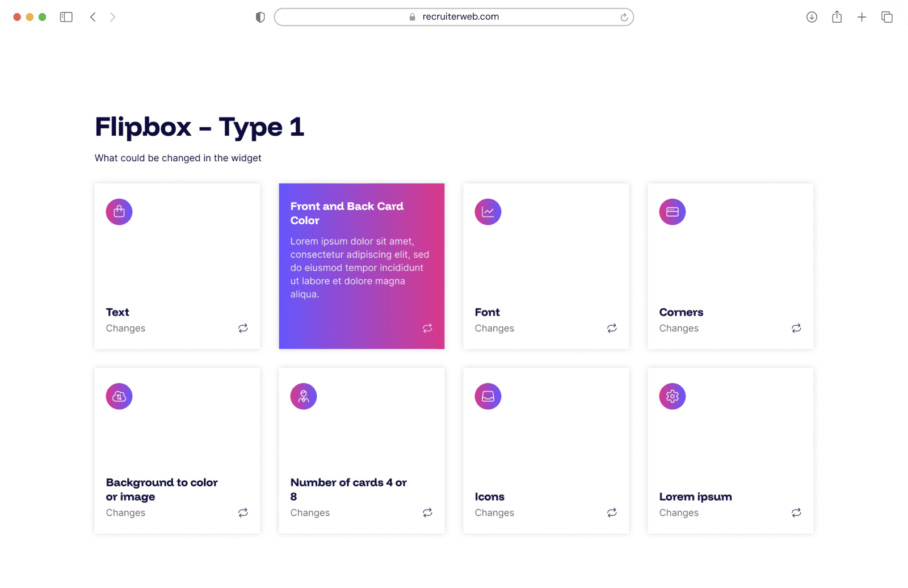Image resolution: width=908 pixels, height=588 pixels.
Task: Flip open the Lorem ipsum card details
Action: pyautogui.click(x=796, y=513)
